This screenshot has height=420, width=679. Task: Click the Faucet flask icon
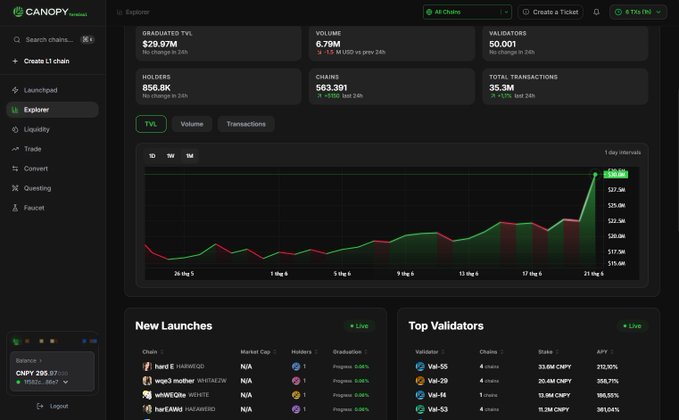coord(15,208)
